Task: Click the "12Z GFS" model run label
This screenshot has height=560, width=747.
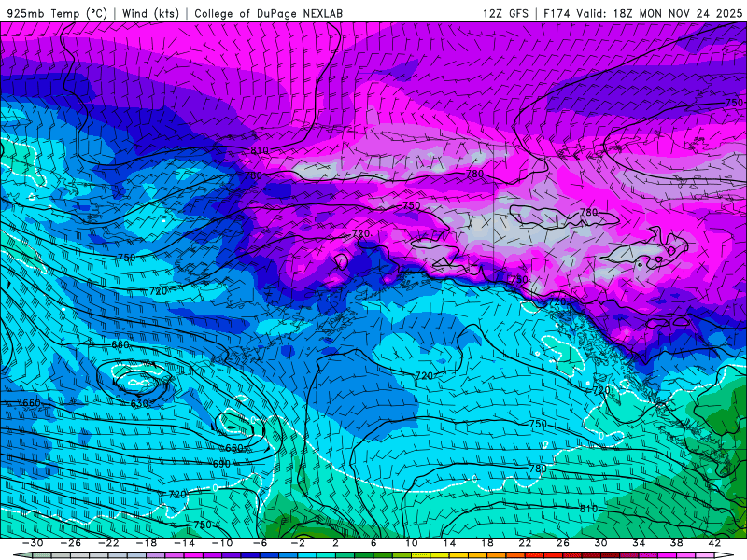Action: point(505,13)
